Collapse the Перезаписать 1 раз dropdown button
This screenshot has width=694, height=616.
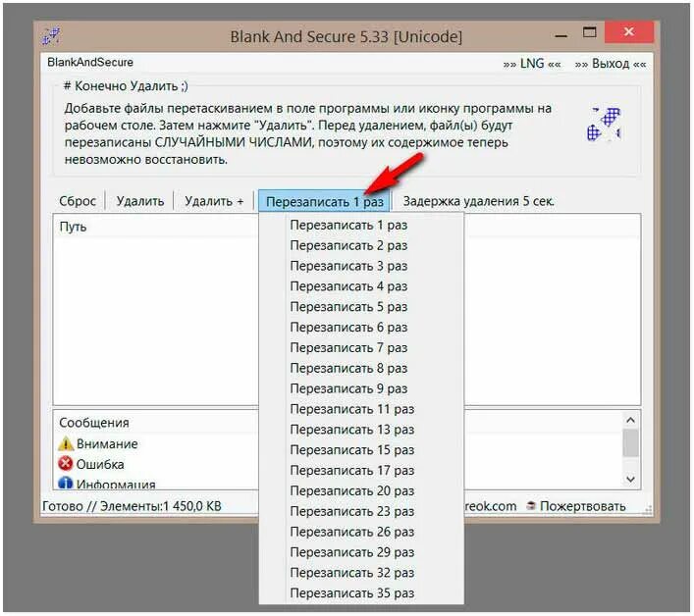point(324,202)
